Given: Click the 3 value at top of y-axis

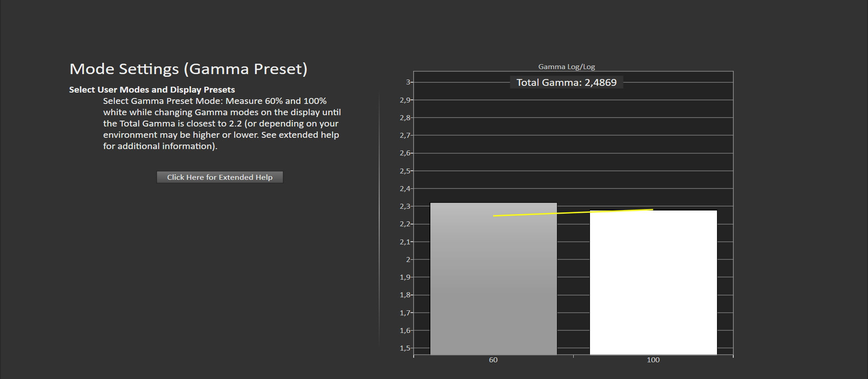Looking at the screenshot, I should click(408, 82).
